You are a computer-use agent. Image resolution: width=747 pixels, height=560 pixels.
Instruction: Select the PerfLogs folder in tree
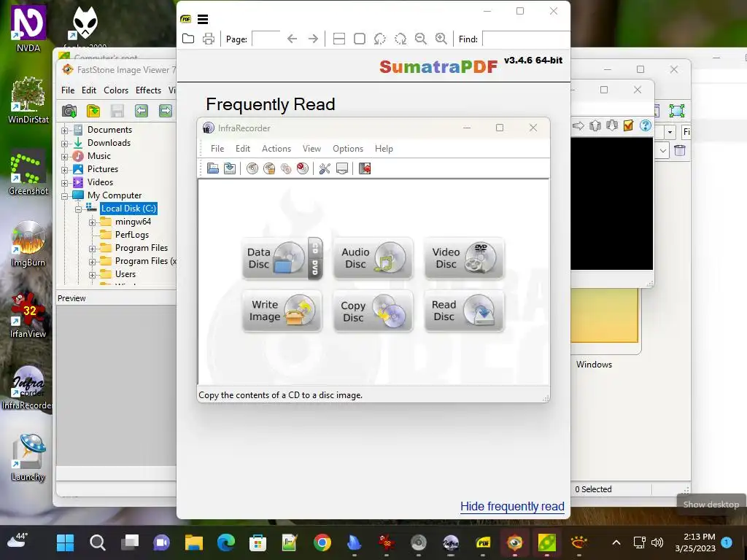132,235
